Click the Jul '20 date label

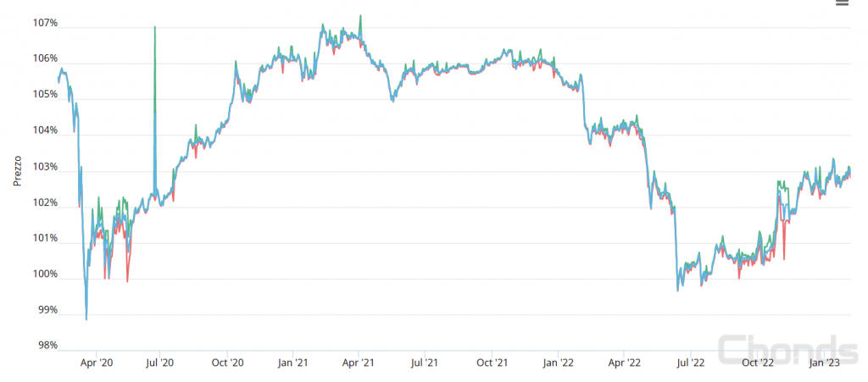click(x=160, y=363)
